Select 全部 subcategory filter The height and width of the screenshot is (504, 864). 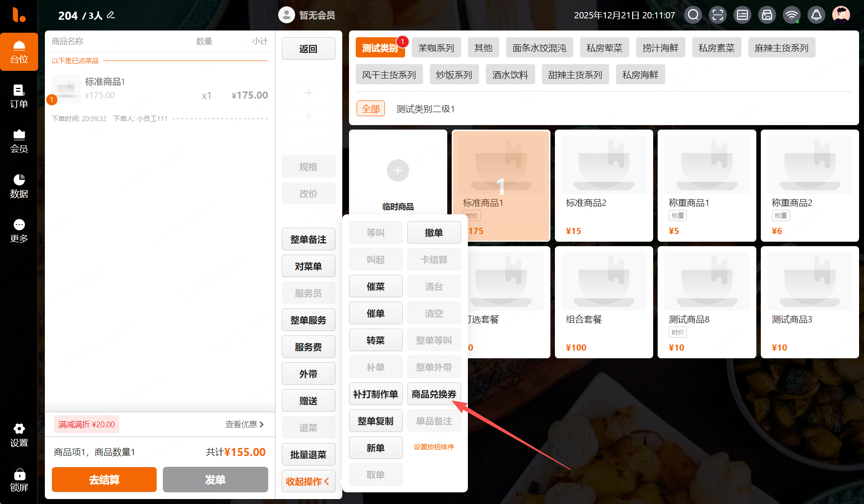(371, 109)
